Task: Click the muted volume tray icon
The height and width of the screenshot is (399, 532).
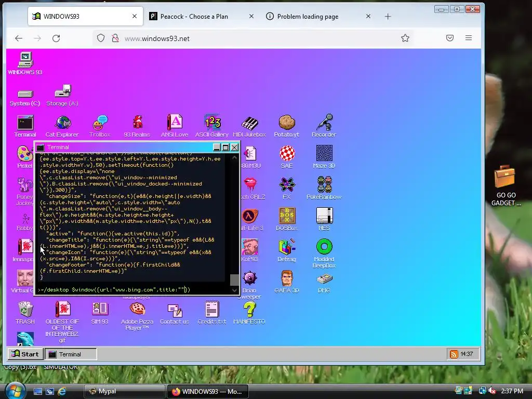Action: [493, 391]
